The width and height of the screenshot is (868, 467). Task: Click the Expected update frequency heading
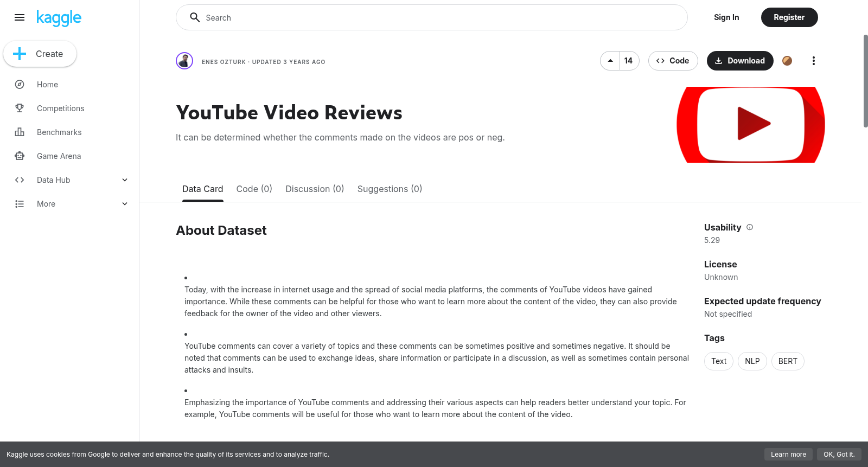click(x=762, y=301)
